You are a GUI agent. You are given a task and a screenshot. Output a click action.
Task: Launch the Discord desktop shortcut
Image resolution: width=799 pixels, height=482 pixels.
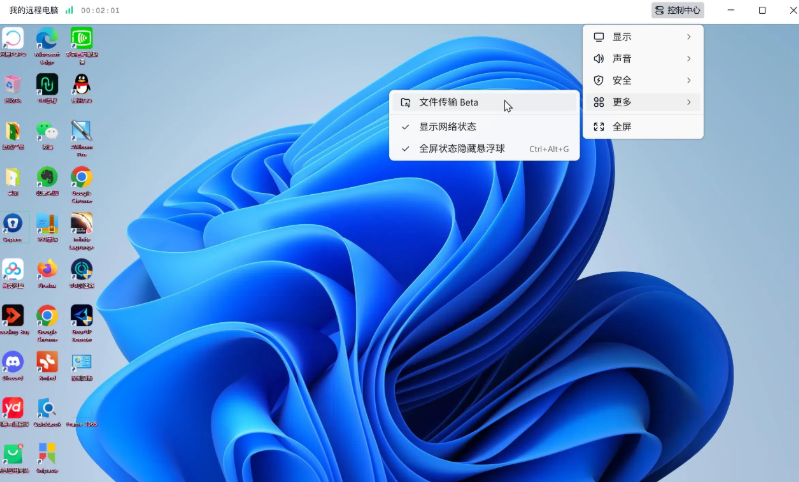coord(13,362)
